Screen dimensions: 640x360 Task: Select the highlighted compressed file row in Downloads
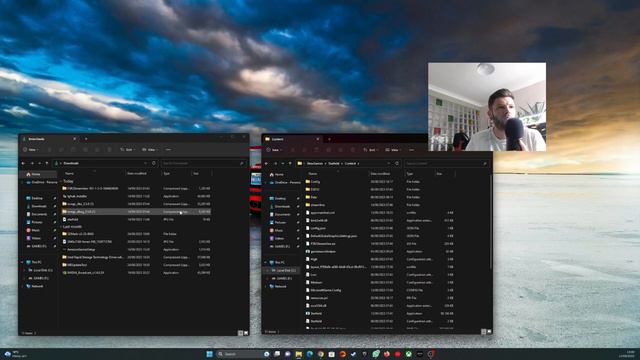[x=136, y=212]
